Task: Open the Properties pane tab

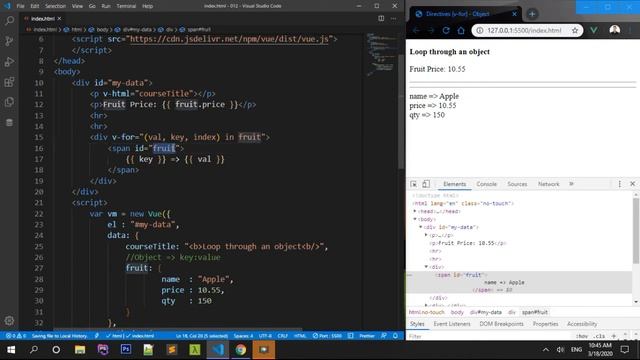Action: click(545, 324)
